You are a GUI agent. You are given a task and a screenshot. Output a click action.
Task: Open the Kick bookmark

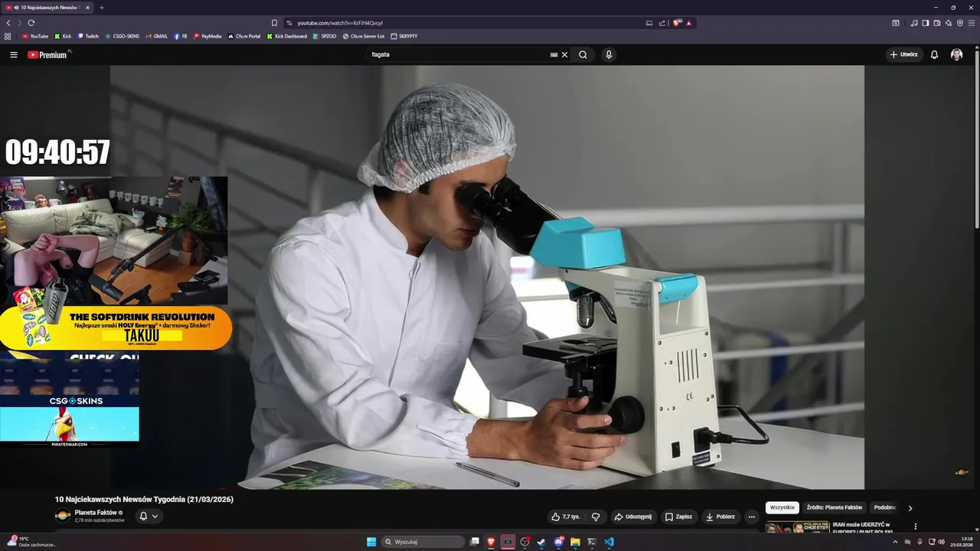click(x=63, y=36)
